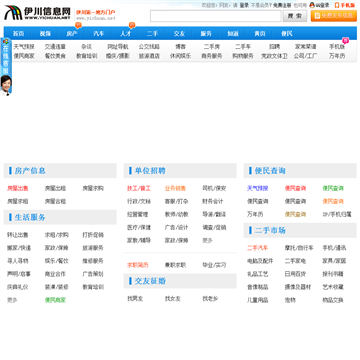The height and width of the screenshot is (360, 360).
Task: Click 网址导航 in the sub-navigation
Action: tap(118, 47)
